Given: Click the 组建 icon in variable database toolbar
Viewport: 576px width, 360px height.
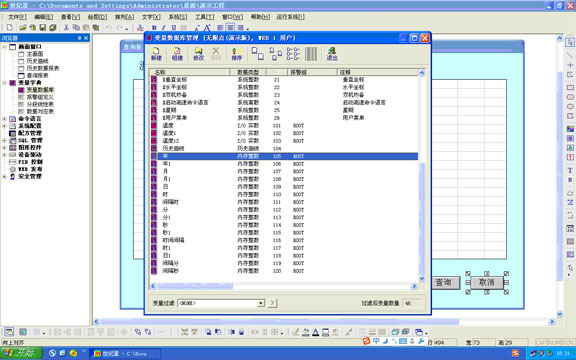Looking at the screenshot, I should pos(177,54).
